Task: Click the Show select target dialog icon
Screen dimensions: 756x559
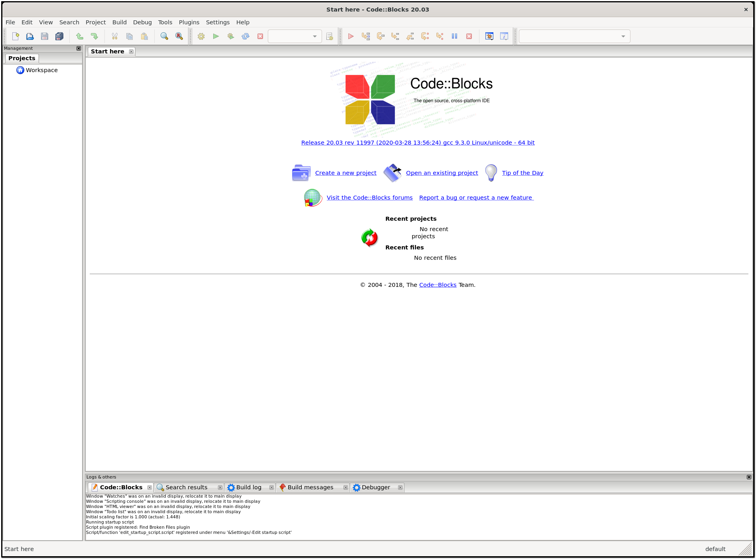Action: pos(330,36)
